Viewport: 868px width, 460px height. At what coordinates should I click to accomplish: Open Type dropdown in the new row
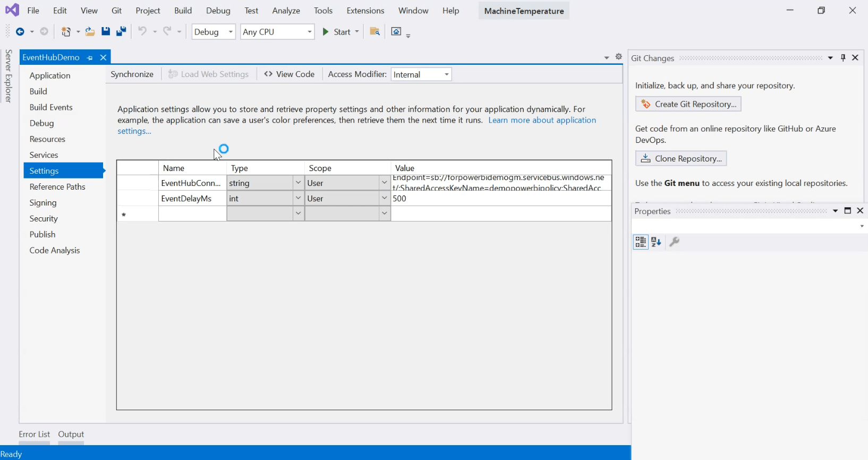(299, 214)
